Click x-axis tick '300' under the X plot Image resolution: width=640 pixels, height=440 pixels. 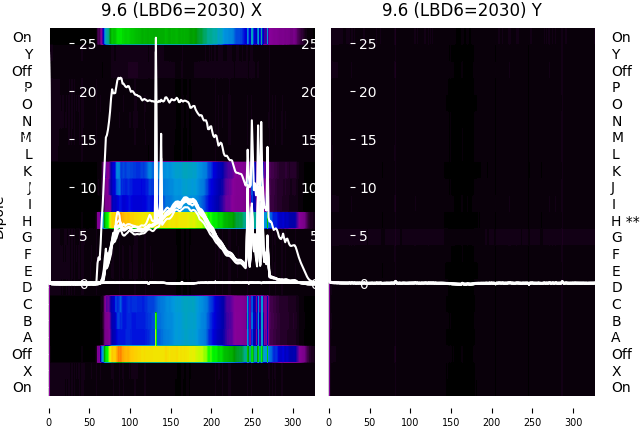click(293, 422)
